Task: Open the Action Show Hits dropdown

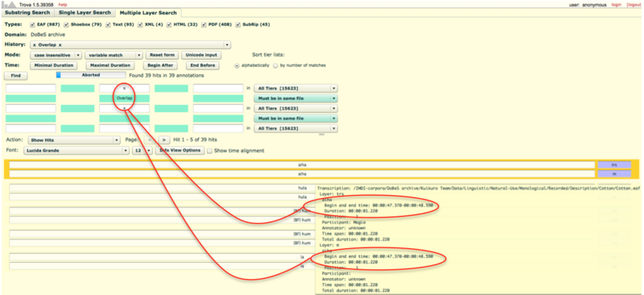Action: click(x=73, y=140)
